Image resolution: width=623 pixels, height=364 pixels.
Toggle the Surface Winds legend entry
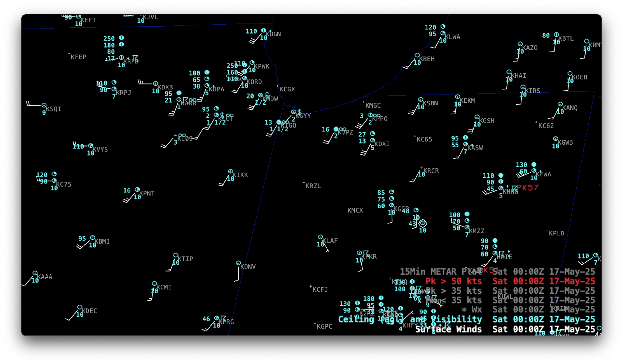tap(505, 330)
